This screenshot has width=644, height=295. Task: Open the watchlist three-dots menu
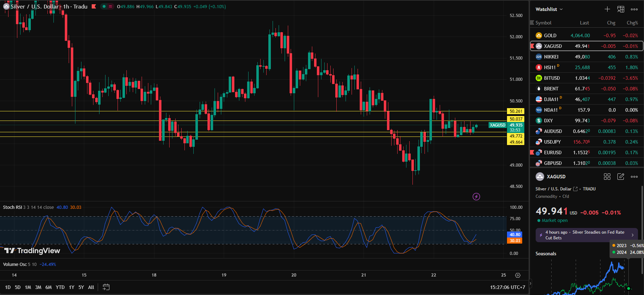point(634,9)
